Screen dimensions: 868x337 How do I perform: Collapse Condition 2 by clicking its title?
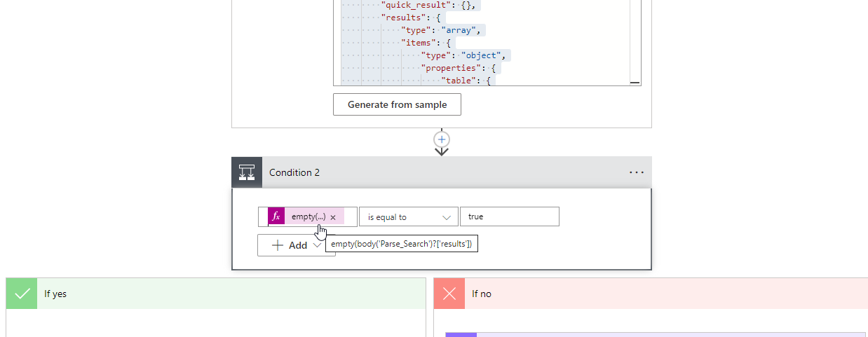click(x=294, y=172)
